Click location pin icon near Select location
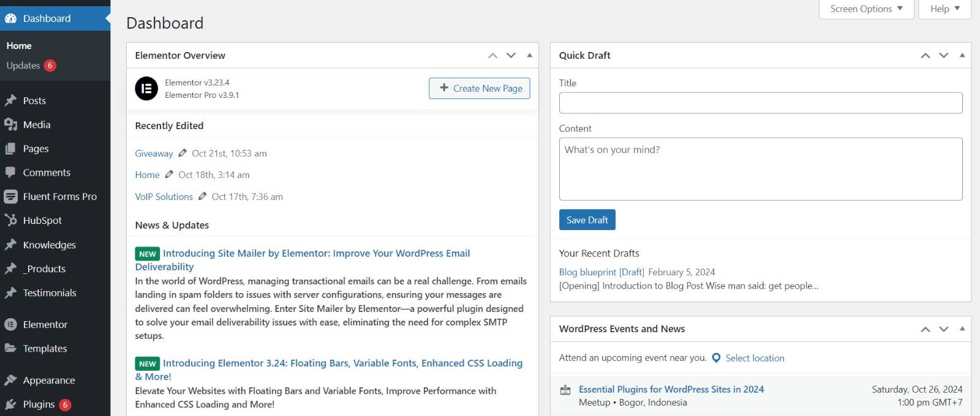Screen dimensions: 980x416 (716, 358)
